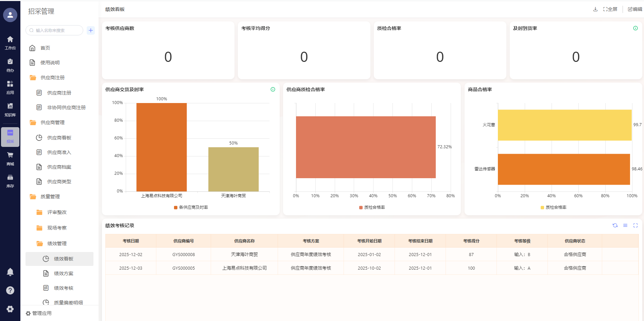Click the download icon in top bar

pyautogui.click(x=595, y=9)
